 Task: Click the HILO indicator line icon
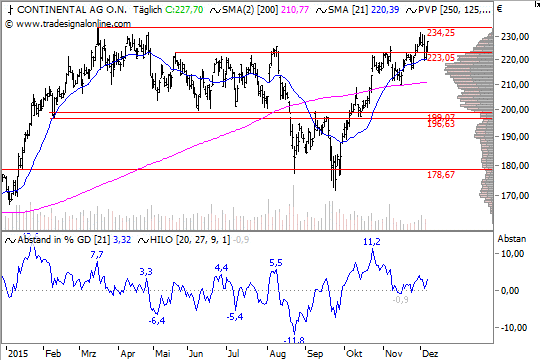tap(143, 240)
